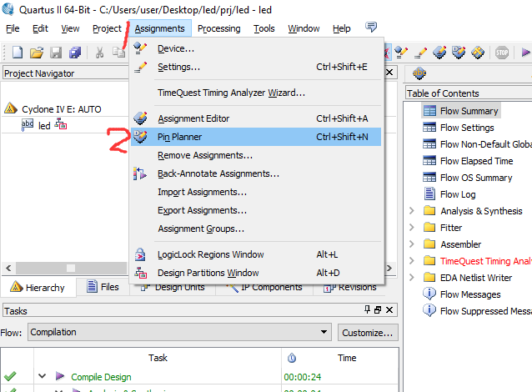Click the Stop Processing toolbar icon
Viewport: 532px width, 392px height.
point(502,53)
